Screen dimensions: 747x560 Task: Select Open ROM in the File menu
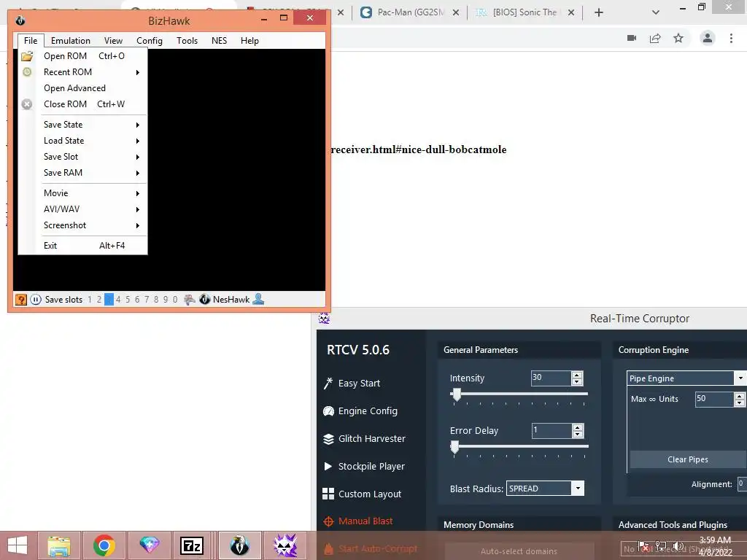click(x=83, y=56)
